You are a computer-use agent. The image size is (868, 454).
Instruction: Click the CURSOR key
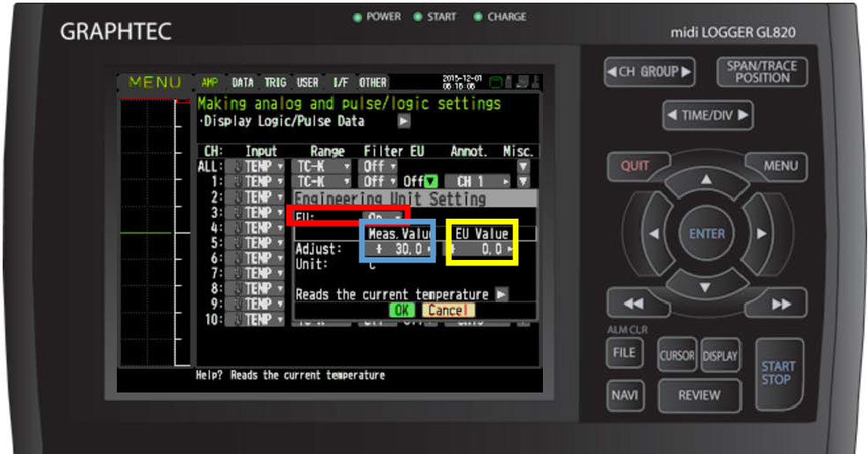676,355
